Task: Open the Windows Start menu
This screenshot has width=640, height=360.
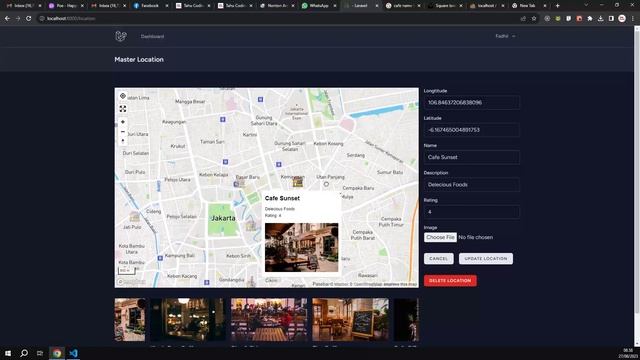Action: (8, 353)
